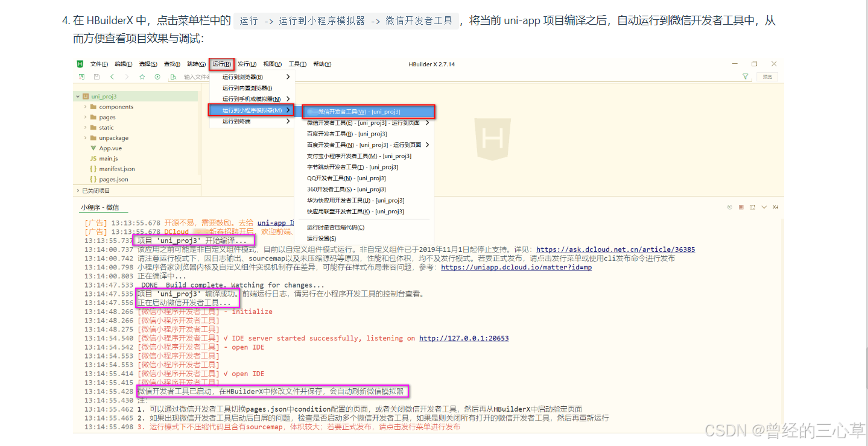The height and width of the screenshot is (446, 868).
Task: Click the file search icon beside input
Action: [x=173, y=77]
